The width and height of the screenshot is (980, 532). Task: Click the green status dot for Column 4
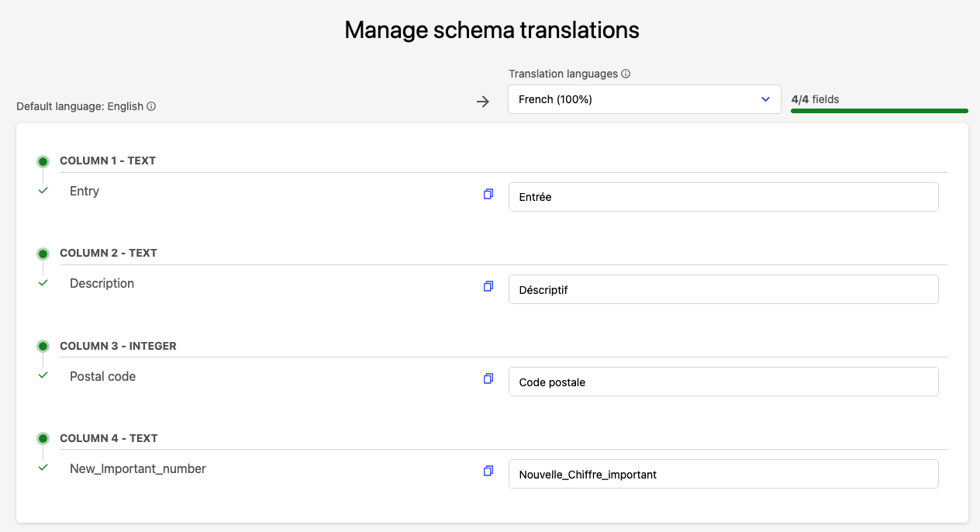[43, 438]
